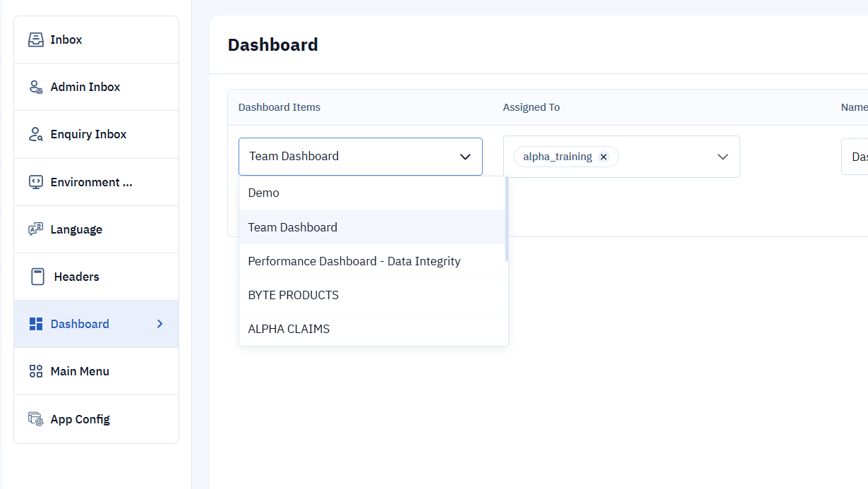Remove the alpha_training tag
The width and height of the screenshot is (868, 489).
[x=603, y=157]
